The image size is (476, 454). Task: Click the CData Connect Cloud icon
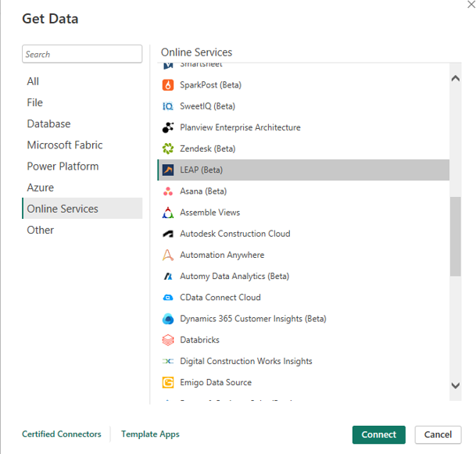[x=168, y=298]
